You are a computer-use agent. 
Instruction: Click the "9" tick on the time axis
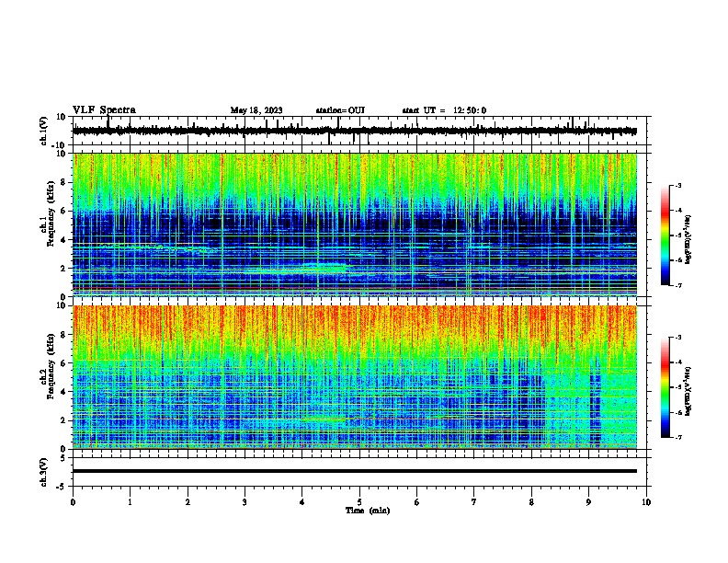(588, 502)
